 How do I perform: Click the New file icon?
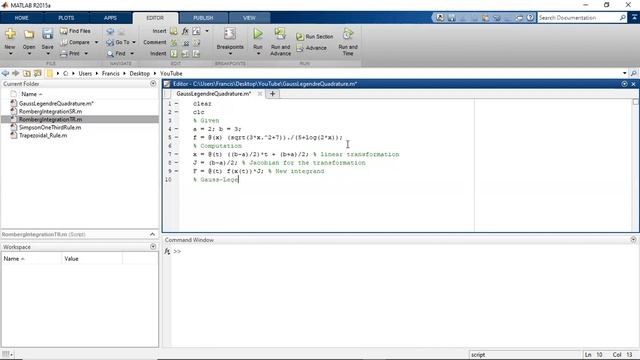coord(10,35)
